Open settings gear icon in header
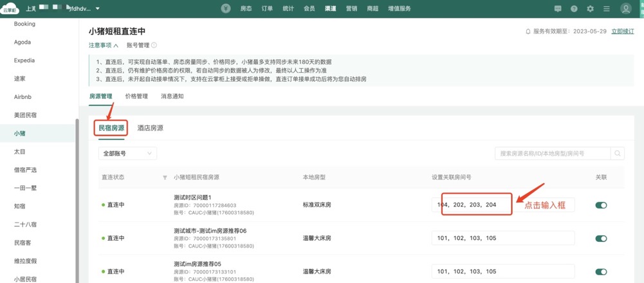The image size is (644, 283). click(590, 9)
